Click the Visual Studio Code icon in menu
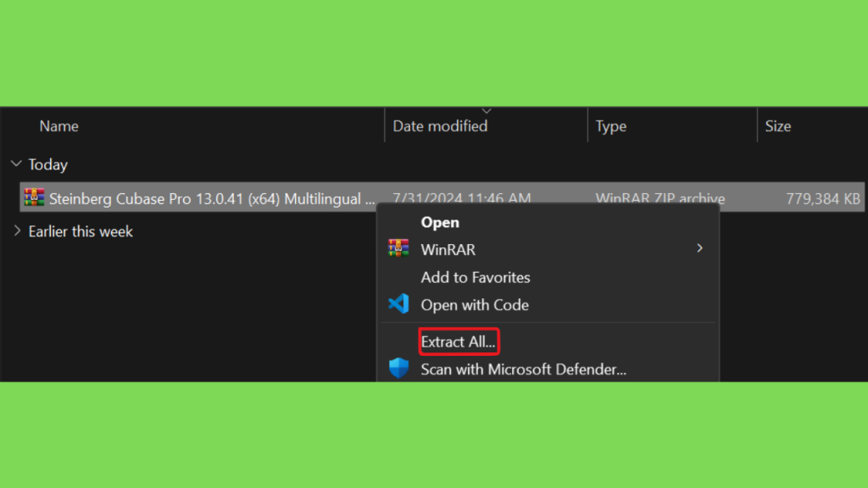Viewport: 868px width, 488px height. [398, 304]
